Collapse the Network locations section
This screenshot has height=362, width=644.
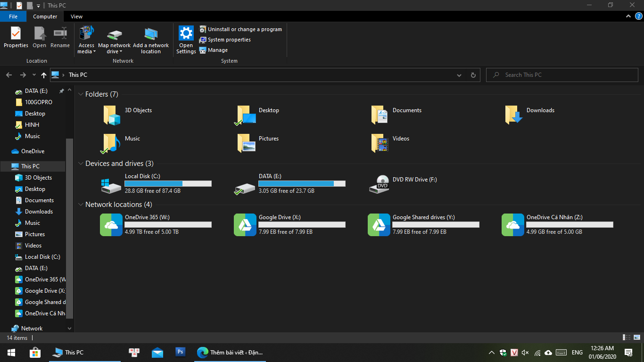(81, 204)
